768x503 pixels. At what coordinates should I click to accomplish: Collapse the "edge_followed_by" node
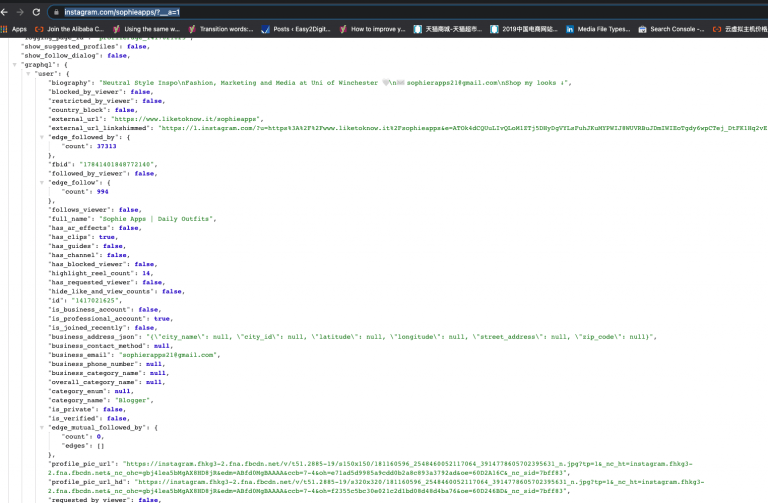pos(42,137)
